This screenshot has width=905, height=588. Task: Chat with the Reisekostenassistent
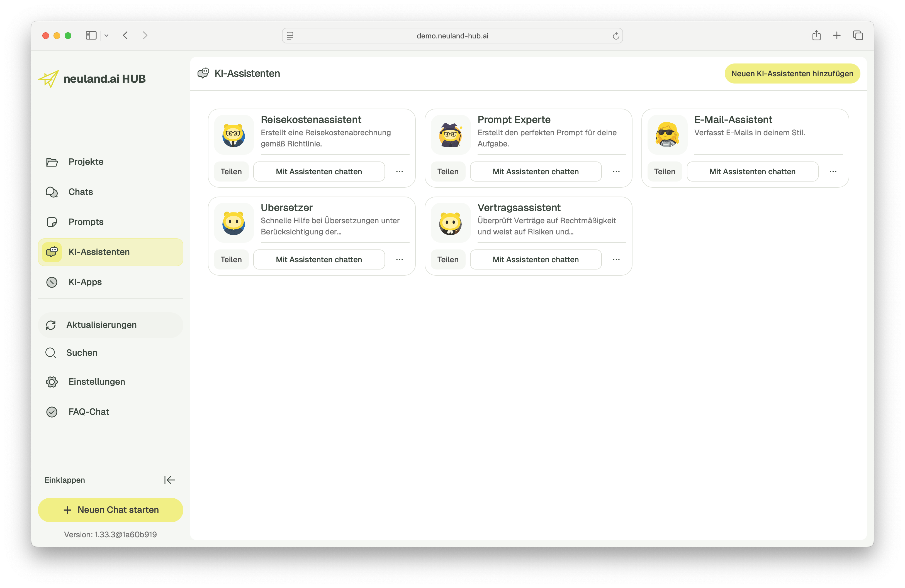(319, 172)
